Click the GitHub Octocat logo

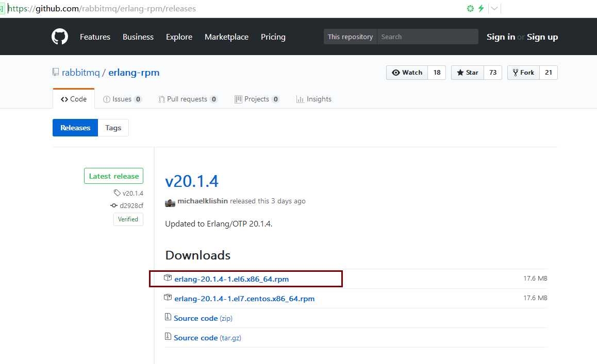[x=60, y=37]
